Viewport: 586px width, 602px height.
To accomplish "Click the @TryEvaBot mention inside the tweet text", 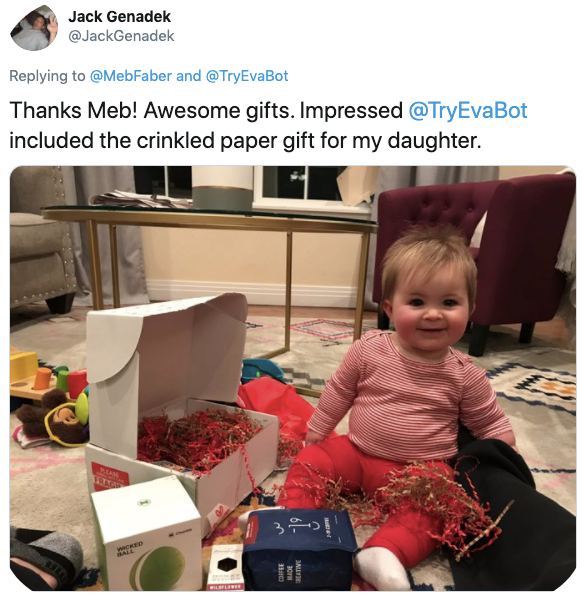I will (468, 111).
